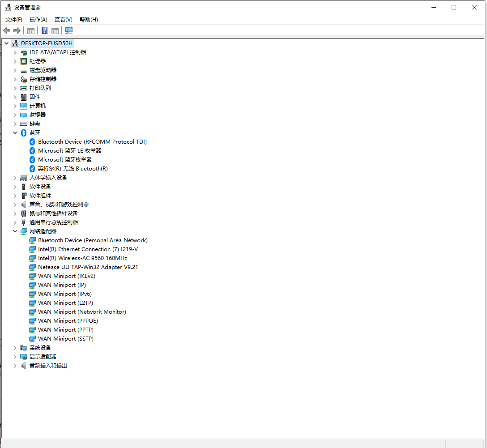The height and width of the screenshot is (448, 487).
Task: Expand the 音频输入和输出 branch
Action: click(x=15, y=366)
